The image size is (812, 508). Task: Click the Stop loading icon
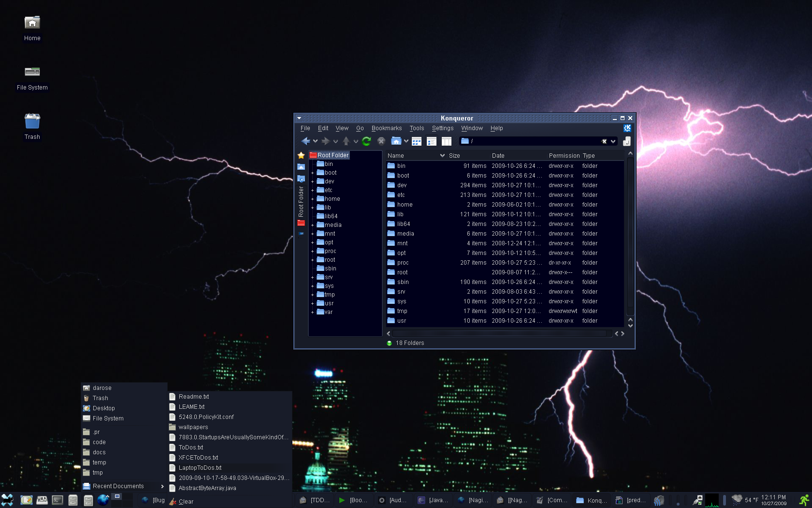pyautogui.click(x=381, y=141)
